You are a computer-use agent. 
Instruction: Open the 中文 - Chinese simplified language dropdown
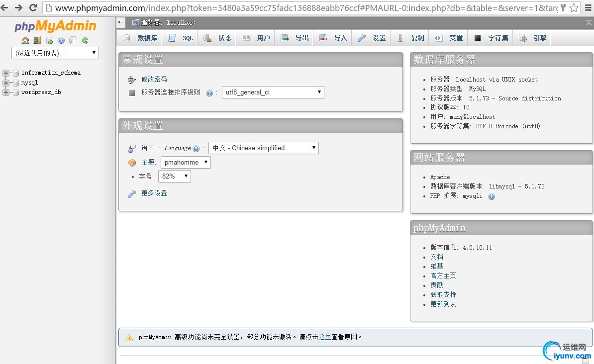click(264, 148)
